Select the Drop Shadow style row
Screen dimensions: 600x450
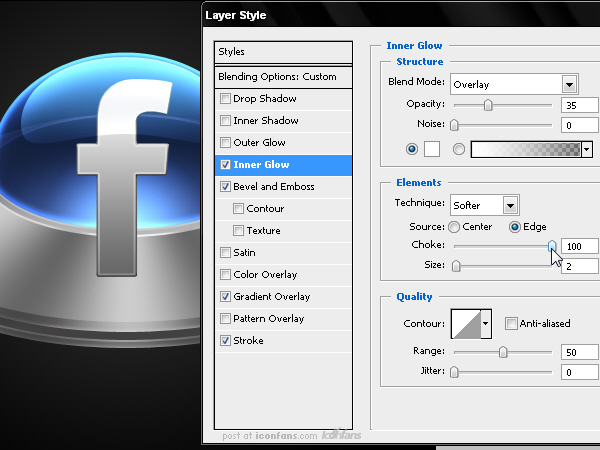283,99
